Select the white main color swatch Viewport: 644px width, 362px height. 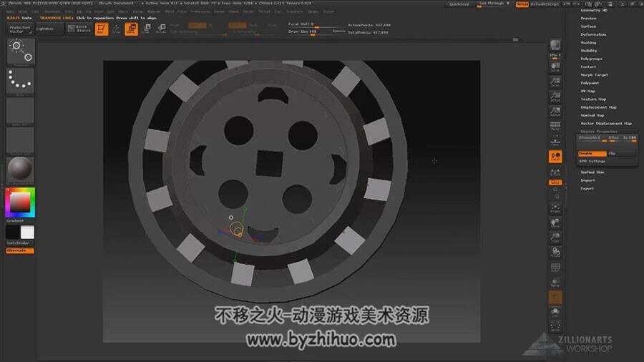(x=27, y=233)
